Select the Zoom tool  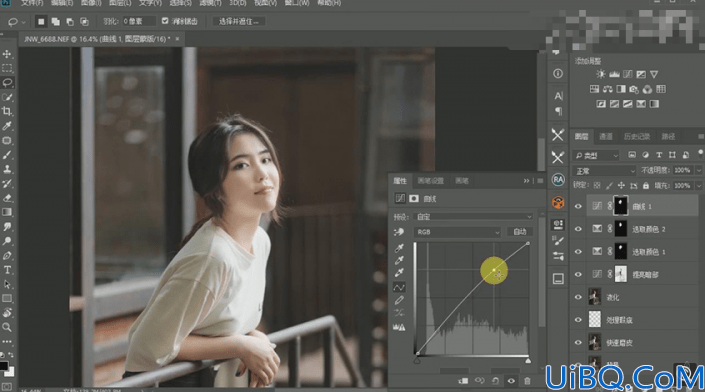coord(7,327)
